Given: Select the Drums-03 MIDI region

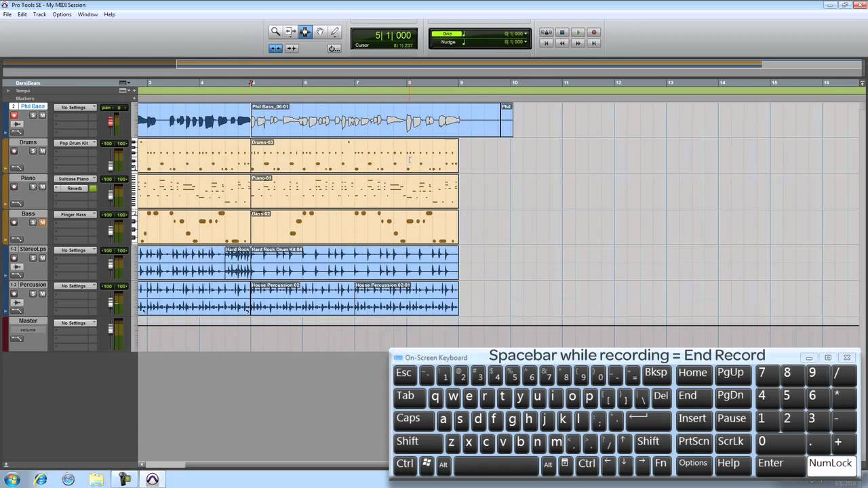Looking at the screenshot, I should (355, 156).
